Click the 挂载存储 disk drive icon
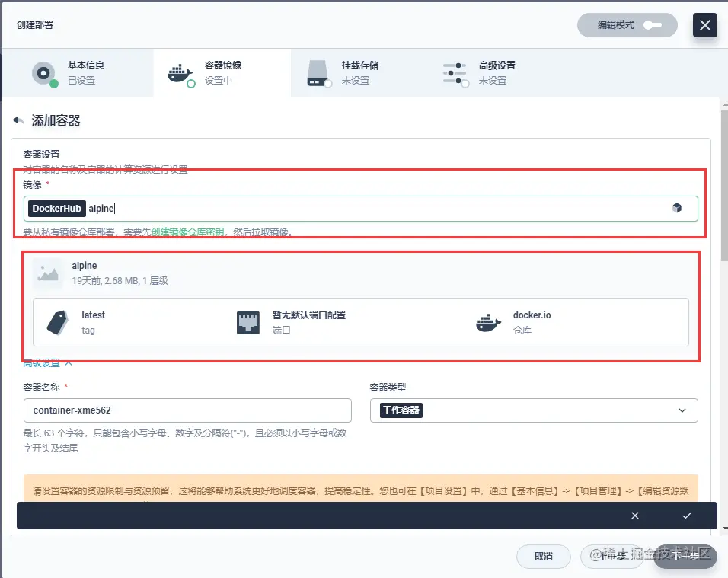The image size is (728, 578). (318, 73)
